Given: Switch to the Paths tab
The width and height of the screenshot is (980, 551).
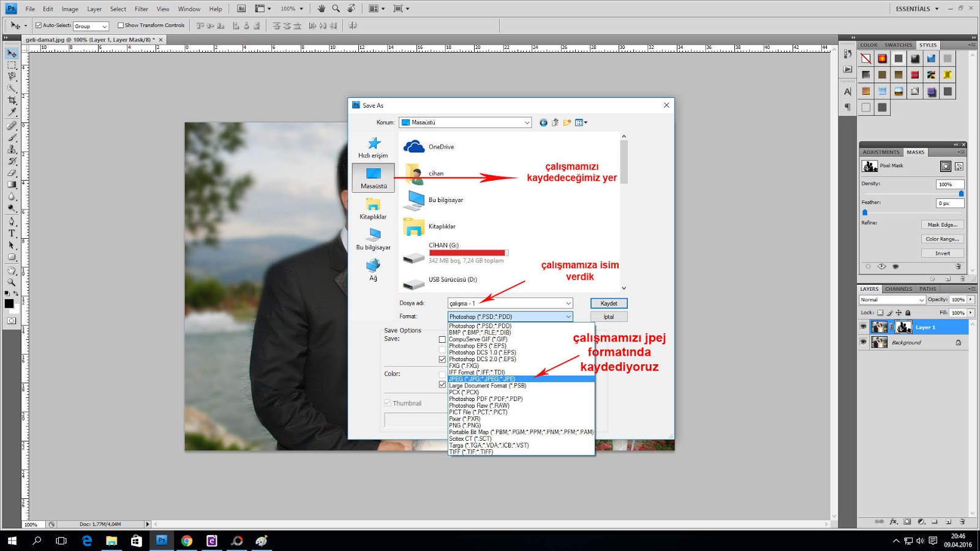Looking at the screenshot, I should click(927, 289).
